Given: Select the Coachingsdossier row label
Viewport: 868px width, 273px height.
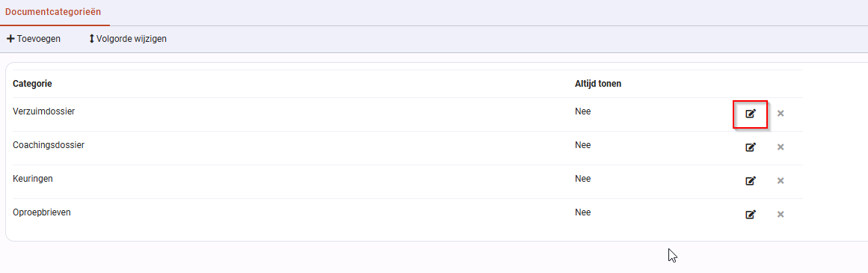Looking at the screenshot, I should 48,145.
